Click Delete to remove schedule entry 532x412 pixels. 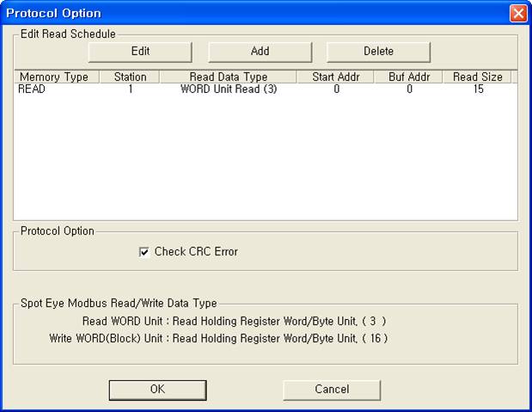click(378, 51)
